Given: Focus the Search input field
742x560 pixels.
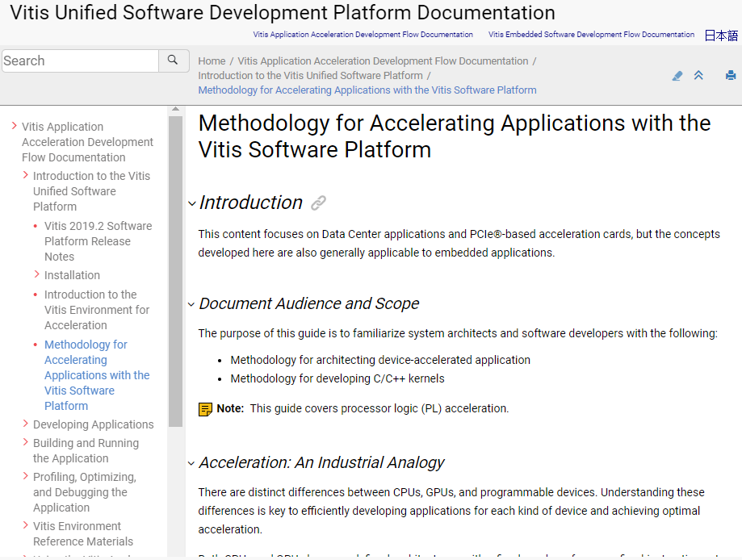Looking at the screenshot, I should pos(80,61).
